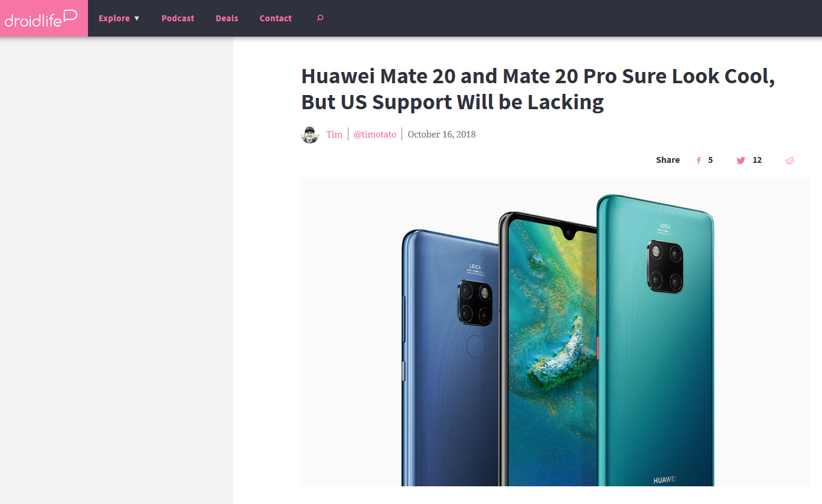Image resolution: width=822 pixels, height=504 pixels.
Task: Share article via Facebook icon
Action: [x=699, y=161]
